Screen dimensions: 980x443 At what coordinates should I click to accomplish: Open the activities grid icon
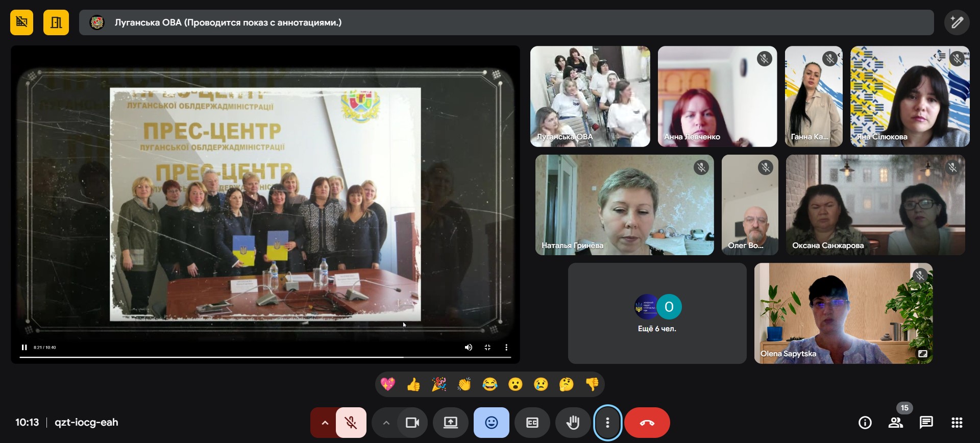tap(957, 423)
